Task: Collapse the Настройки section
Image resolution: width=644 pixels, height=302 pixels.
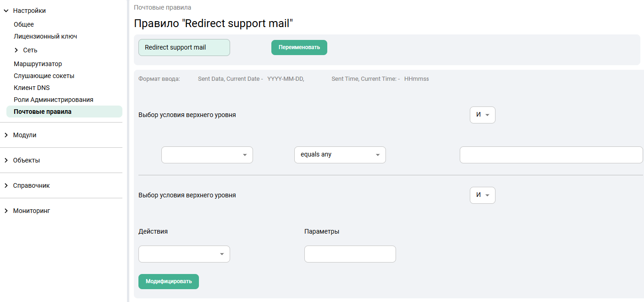Action: tap(6, 11)
